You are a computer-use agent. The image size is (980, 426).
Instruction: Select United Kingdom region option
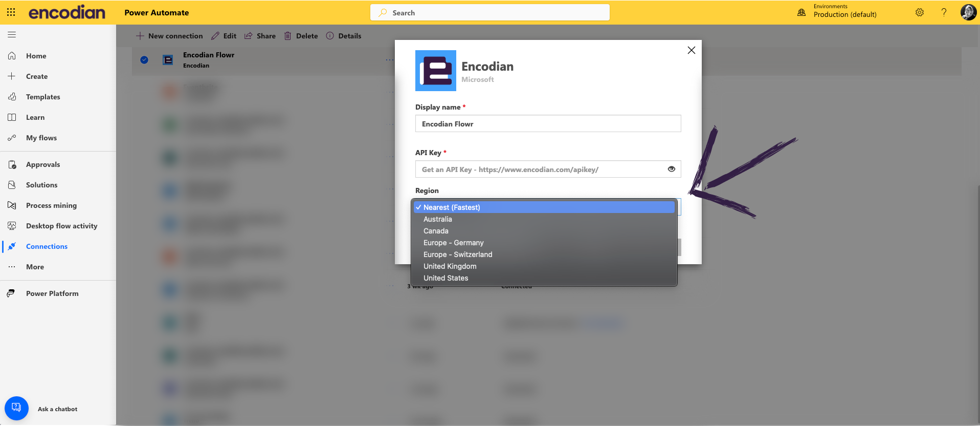544,266
